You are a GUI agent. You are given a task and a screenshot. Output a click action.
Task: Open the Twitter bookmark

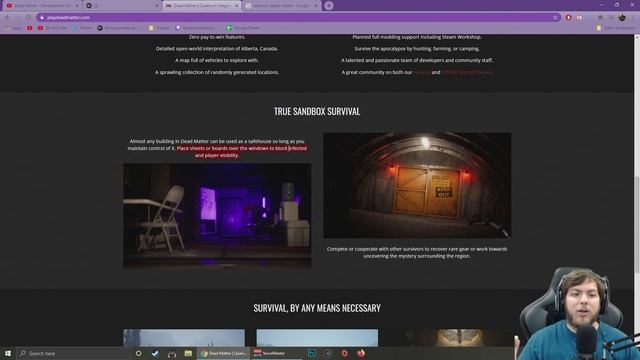click(x=82, y=28)
